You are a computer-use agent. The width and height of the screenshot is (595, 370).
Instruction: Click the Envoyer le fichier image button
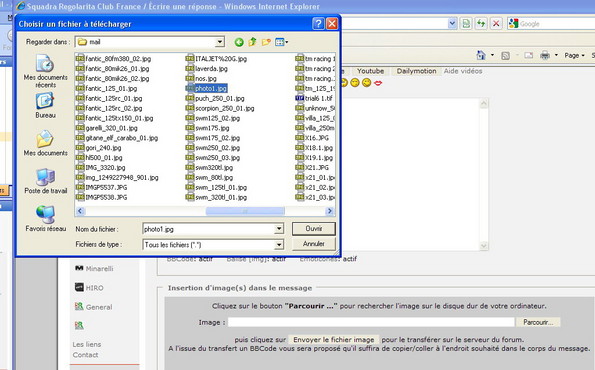tap(334, 340)
